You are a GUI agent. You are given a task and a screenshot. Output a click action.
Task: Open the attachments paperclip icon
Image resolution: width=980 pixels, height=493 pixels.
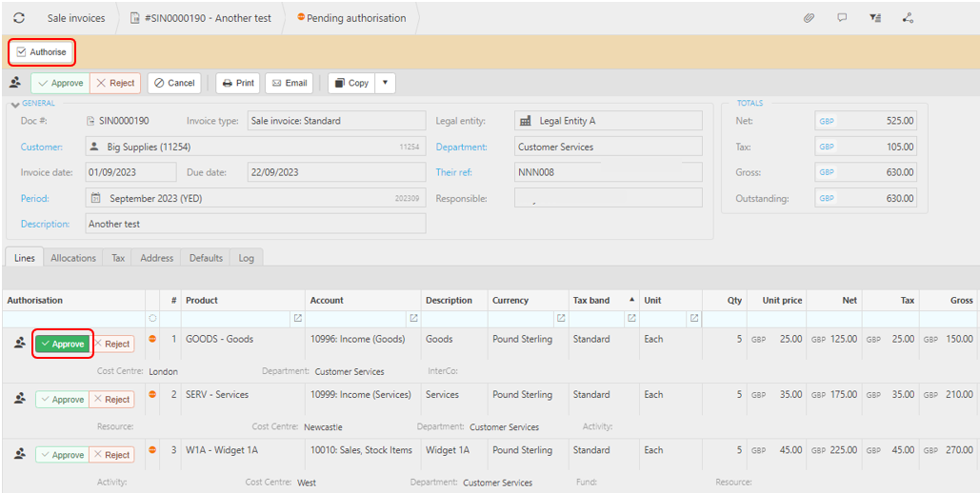(x=809, y=18)
